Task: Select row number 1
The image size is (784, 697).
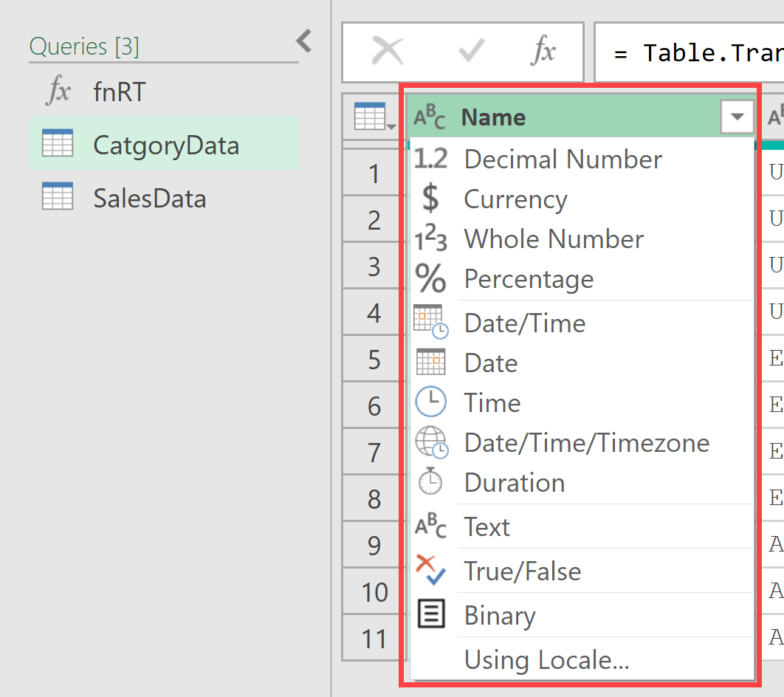Action: pos(374,174)
